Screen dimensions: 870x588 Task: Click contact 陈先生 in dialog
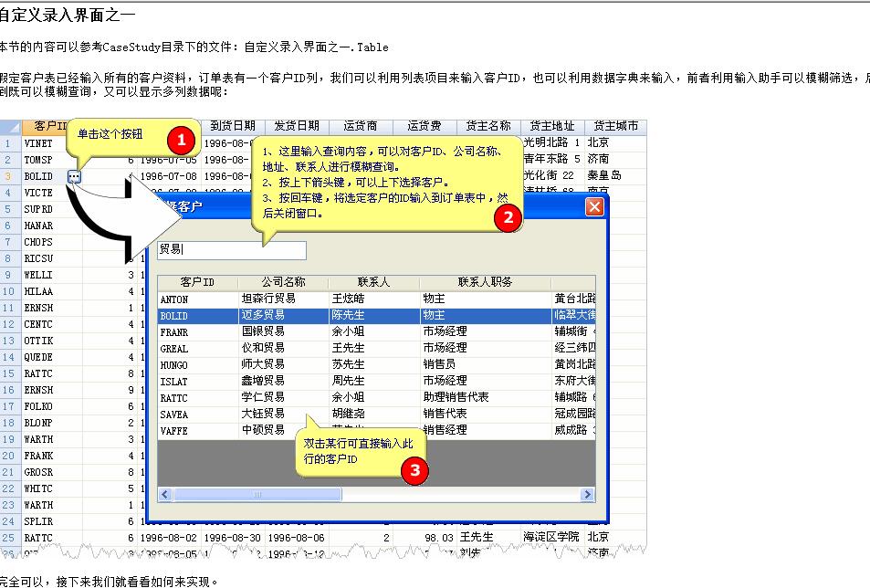(x=349, y=315)
